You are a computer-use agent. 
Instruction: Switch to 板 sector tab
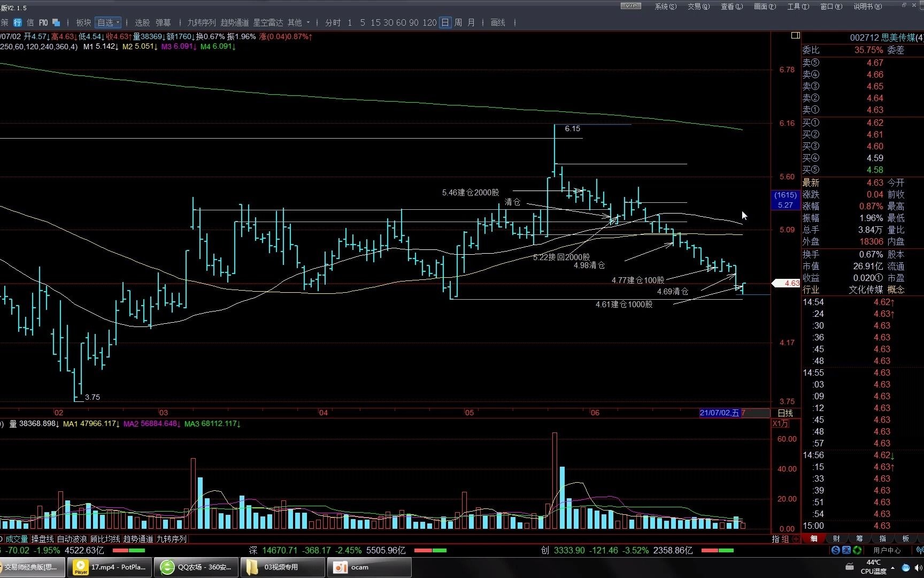coord(905,539)
